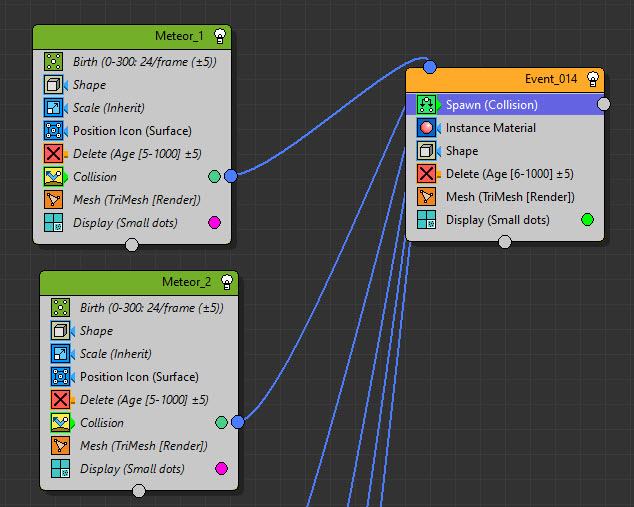Click the green circle beside Meteor_1 Collision
This screenshot has width=634, height=507.
(x=214, y=176)
